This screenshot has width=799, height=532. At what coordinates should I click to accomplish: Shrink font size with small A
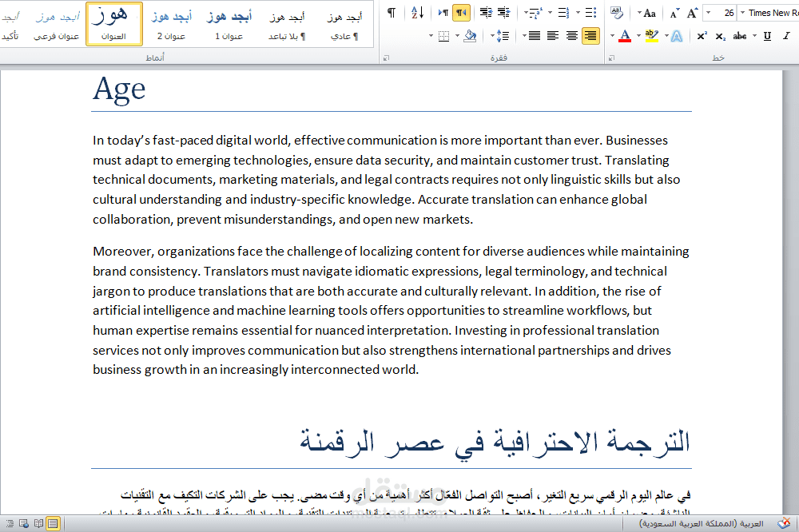tap(674, 14)
